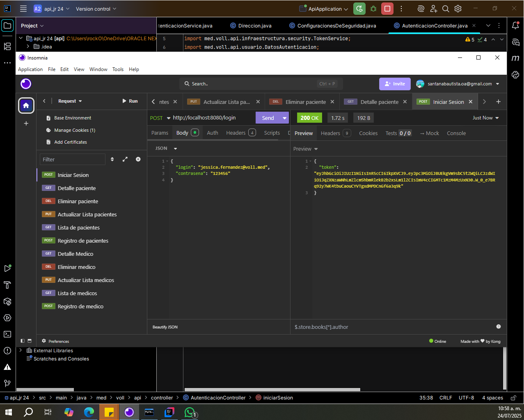
Task: Expand External Libraries in IntelliJ tree
Action: click(x=21, y=350)
